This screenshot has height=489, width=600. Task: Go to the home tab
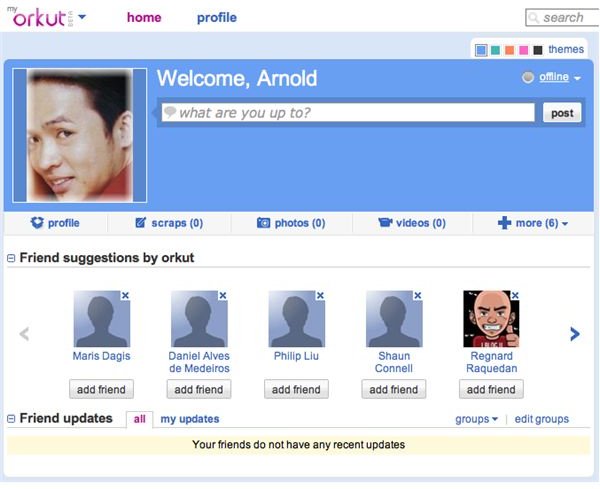point(144,18)
